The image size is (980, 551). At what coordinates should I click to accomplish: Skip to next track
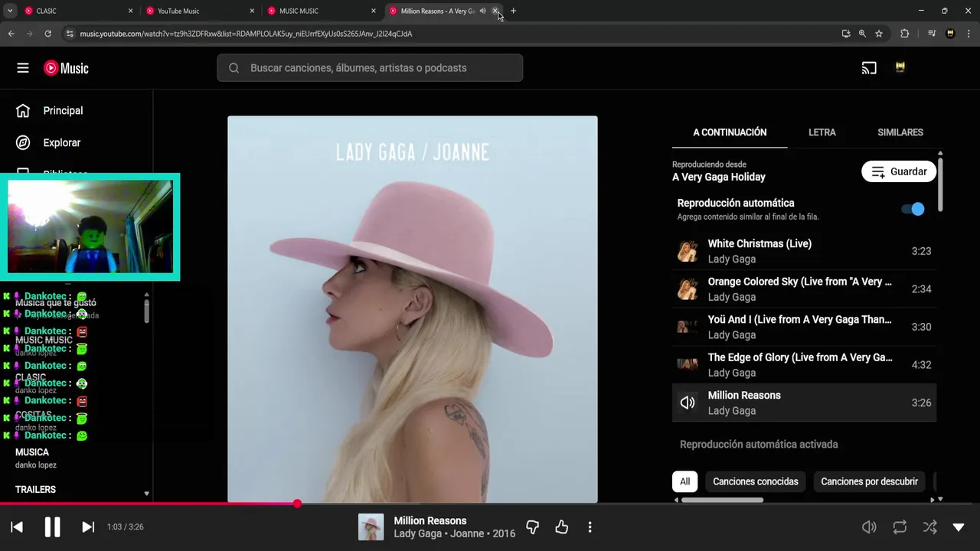point(88,527)
